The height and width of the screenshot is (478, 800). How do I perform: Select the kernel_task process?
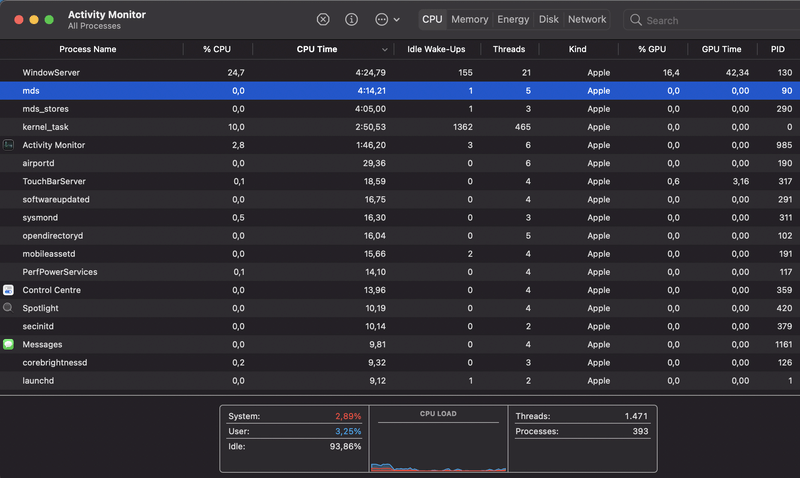45,127
